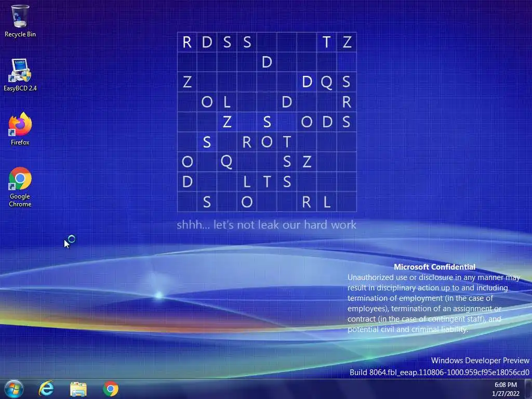Open the Windows Start orb

(14, 389)
